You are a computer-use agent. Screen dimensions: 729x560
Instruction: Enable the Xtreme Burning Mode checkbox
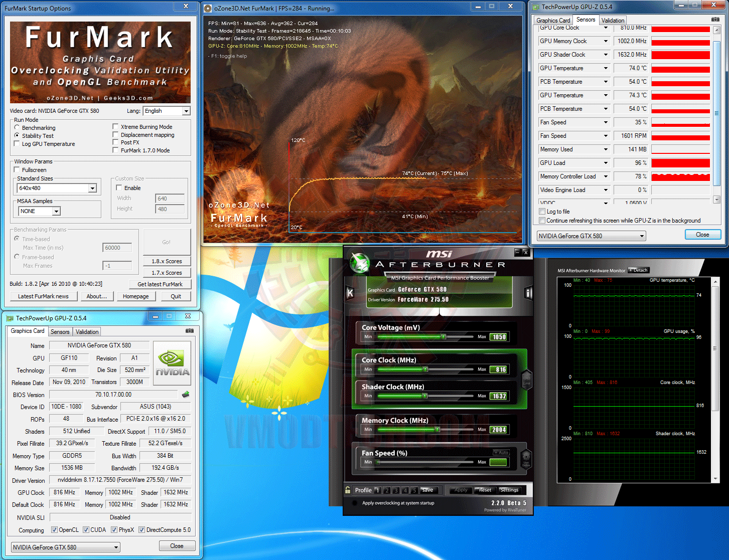tap(116, 127)
